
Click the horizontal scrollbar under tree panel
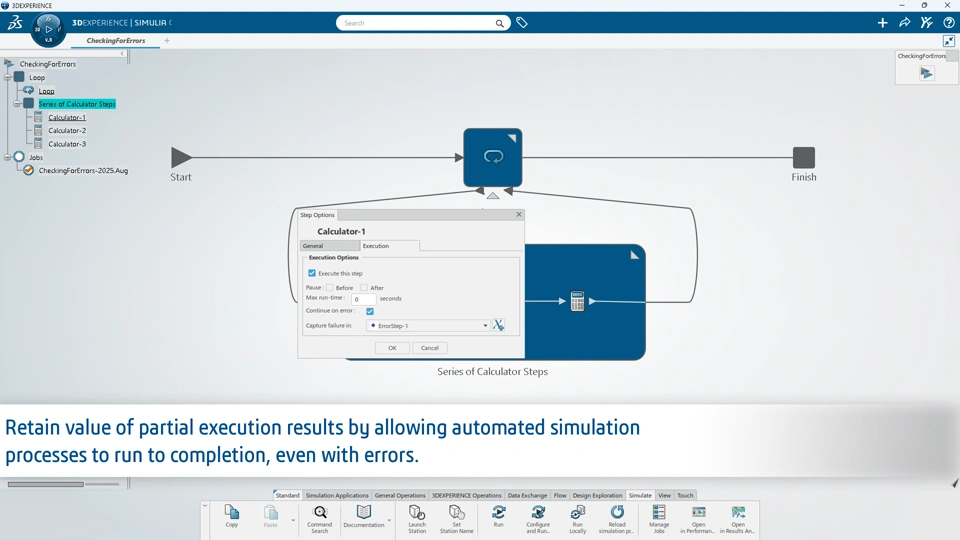(45, 484)
